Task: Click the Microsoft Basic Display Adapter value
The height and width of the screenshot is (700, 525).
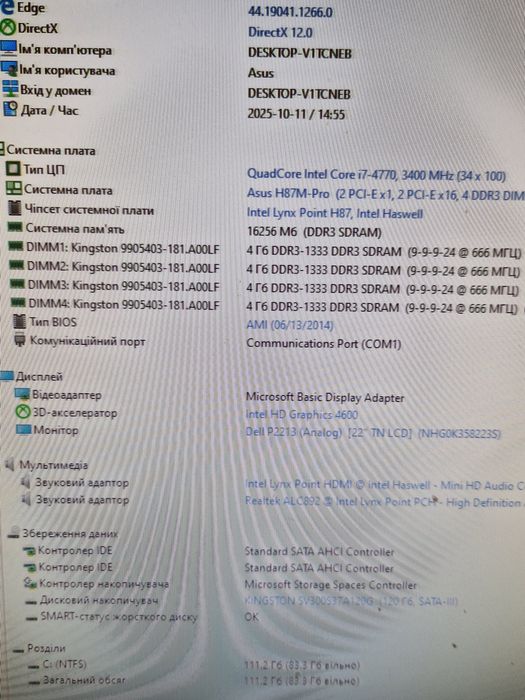Action: point(325,397)
